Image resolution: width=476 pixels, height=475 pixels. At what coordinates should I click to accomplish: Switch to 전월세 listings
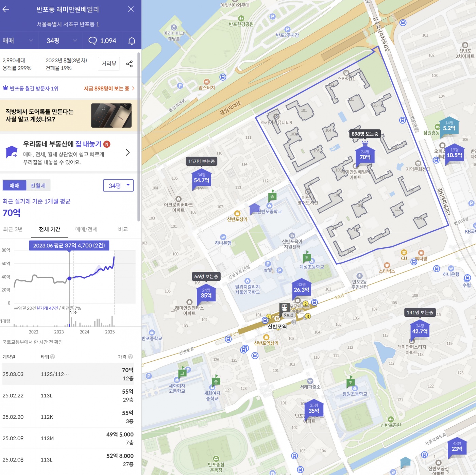(38, 185)
